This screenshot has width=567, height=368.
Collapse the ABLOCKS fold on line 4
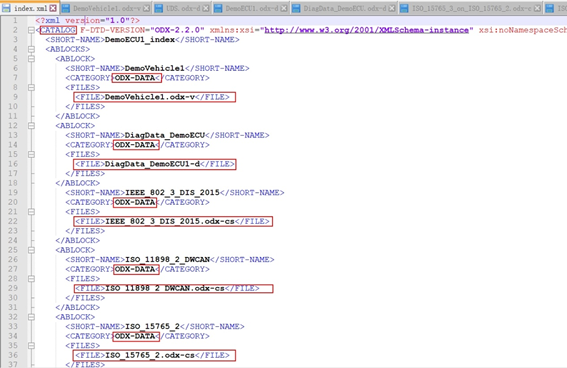click(31, 49)
